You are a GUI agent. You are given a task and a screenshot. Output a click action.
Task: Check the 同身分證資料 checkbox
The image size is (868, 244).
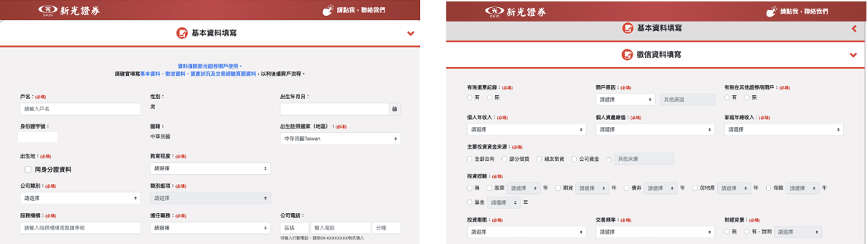28,170
